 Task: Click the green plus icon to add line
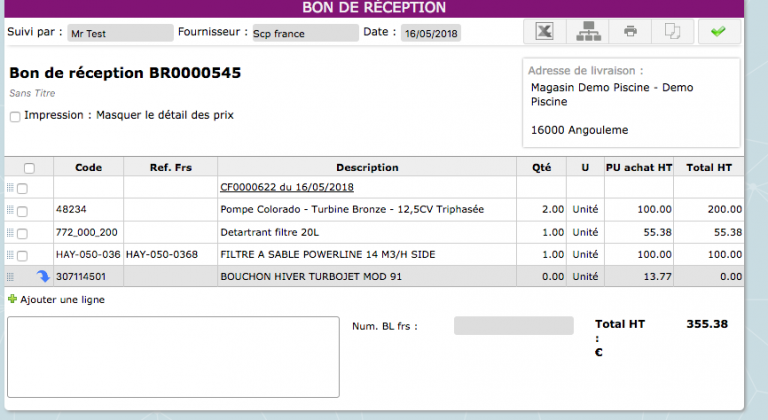click(x=12, y=299)
